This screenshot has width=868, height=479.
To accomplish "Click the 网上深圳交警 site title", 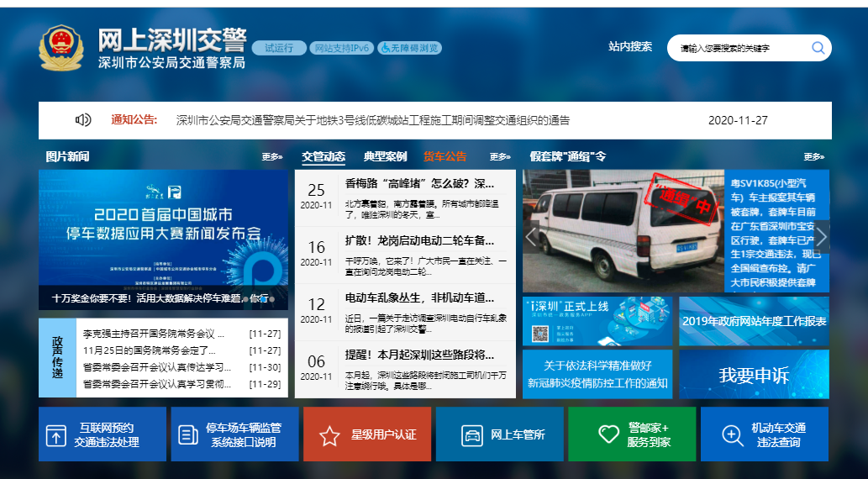I will point(172,39).
